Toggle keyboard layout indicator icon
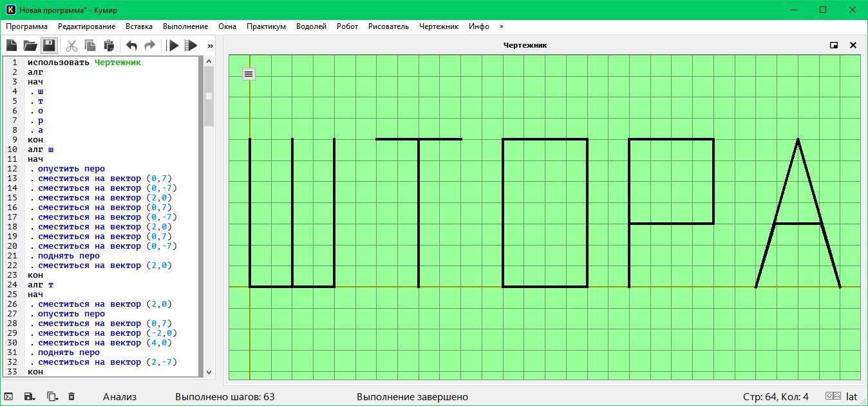Screen dimensions: 868x406 833,396
